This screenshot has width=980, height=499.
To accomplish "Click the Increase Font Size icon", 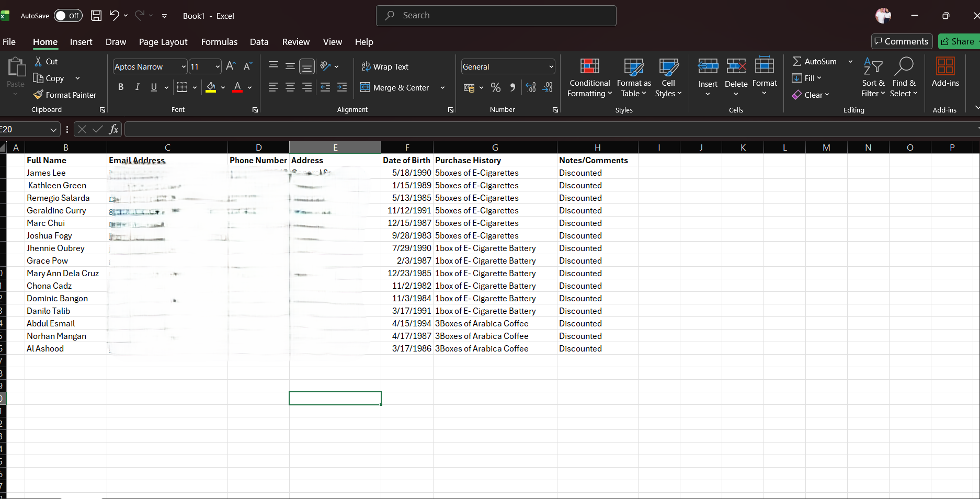I will tap(231, 66).
